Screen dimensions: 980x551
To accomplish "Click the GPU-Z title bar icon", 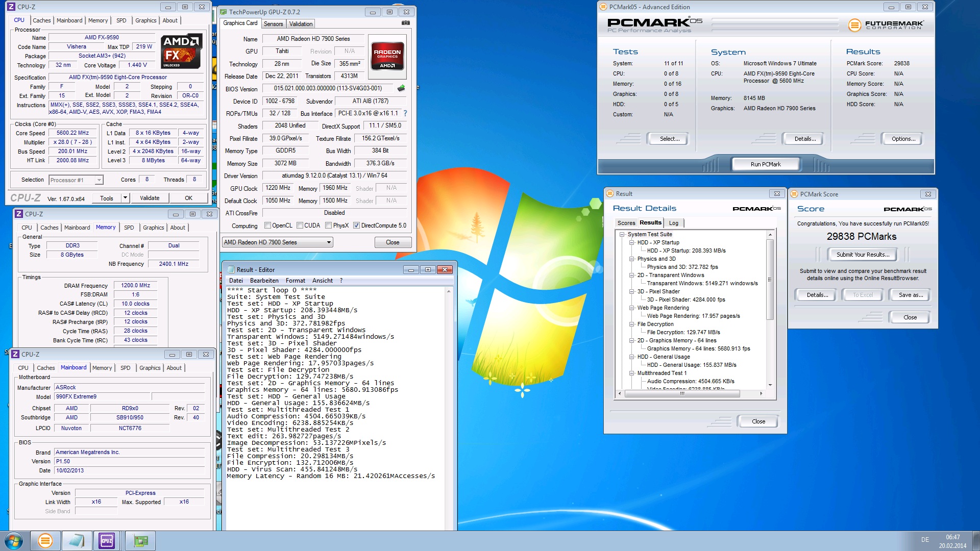I will pos(223,12).
